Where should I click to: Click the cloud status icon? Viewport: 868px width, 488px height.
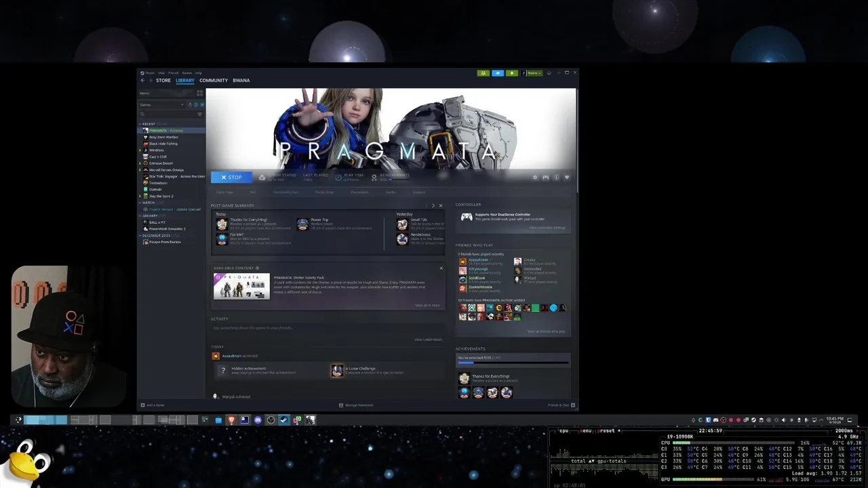[x=262, y=177]
